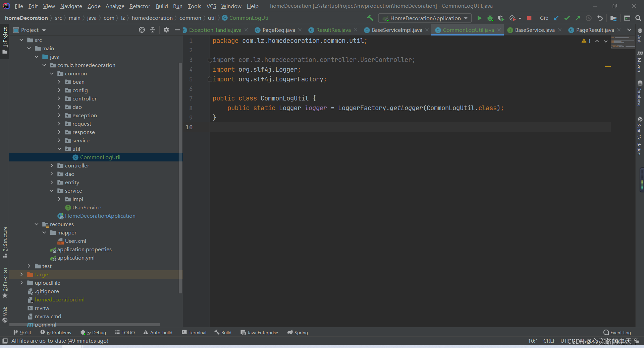Viewport: 644px width, 348px height.
Task: Show Git history clock icon
Action: pos(589,18)
